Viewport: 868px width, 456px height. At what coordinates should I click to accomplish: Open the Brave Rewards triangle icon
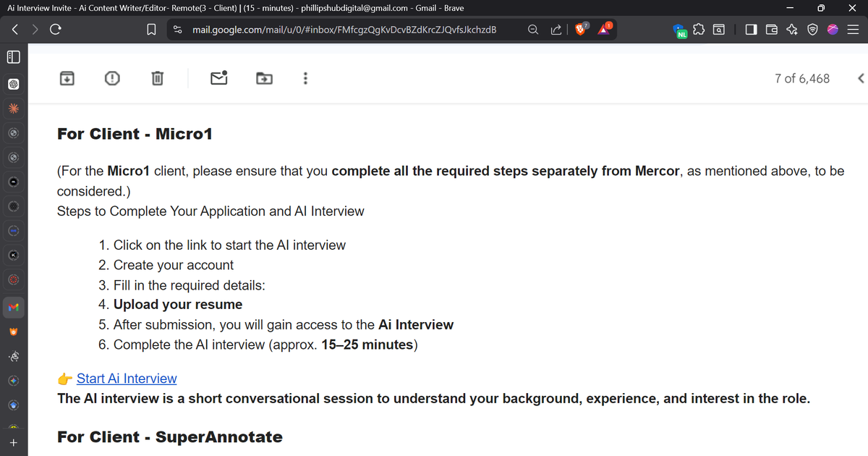(x=605, y=30)
